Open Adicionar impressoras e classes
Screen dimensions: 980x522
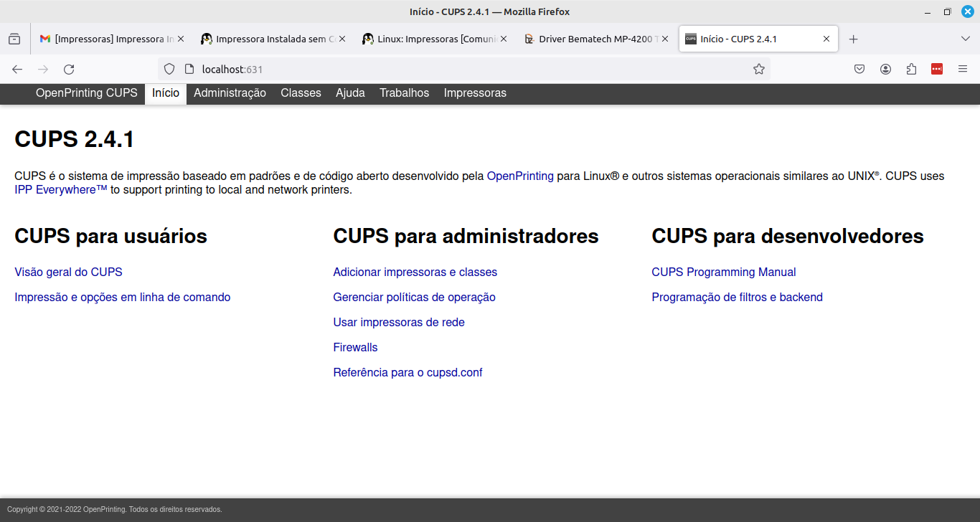pyautogui.click(x=415, y=272)
